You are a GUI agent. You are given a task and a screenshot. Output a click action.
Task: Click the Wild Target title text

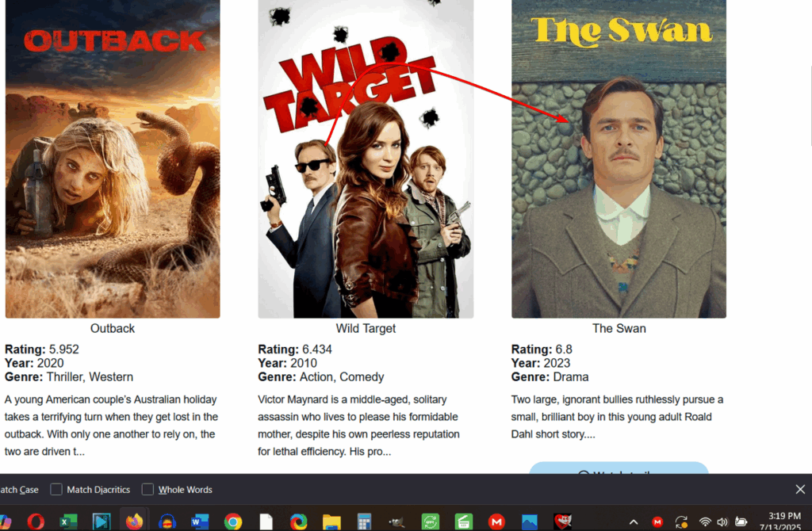(366, 328)
